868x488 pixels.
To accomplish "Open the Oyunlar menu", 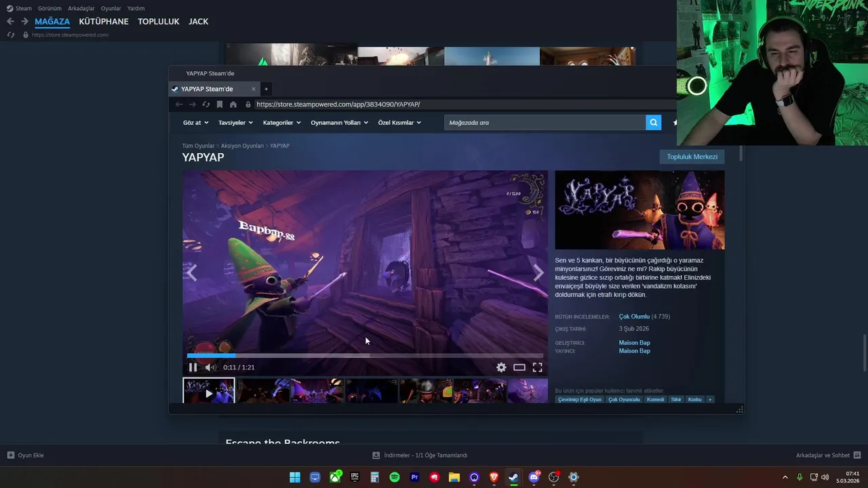I will pos(111,8).
